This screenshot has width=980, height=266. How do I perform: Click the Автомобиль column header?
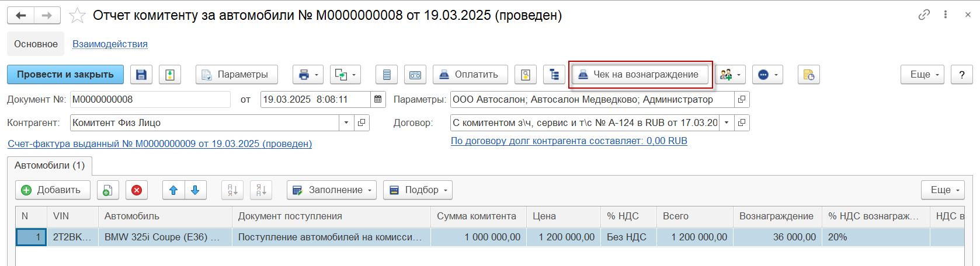click(x=165, y=216)
